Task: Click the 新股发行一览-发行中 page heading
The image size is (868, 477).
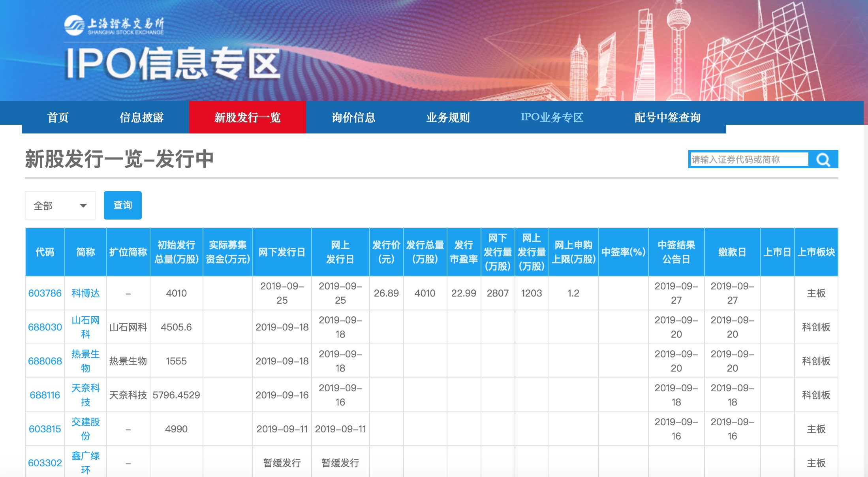Action: tap(119, 159)
